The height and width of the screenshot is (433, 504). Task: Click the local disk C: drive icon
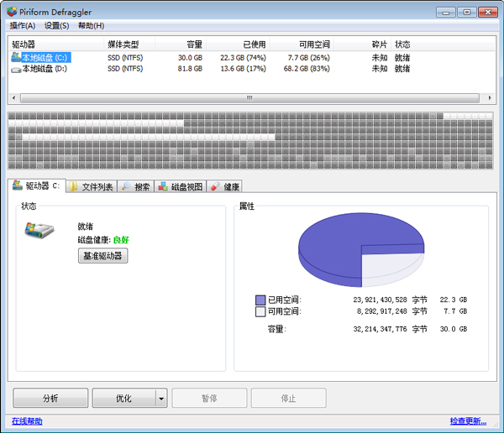point(16,57)
